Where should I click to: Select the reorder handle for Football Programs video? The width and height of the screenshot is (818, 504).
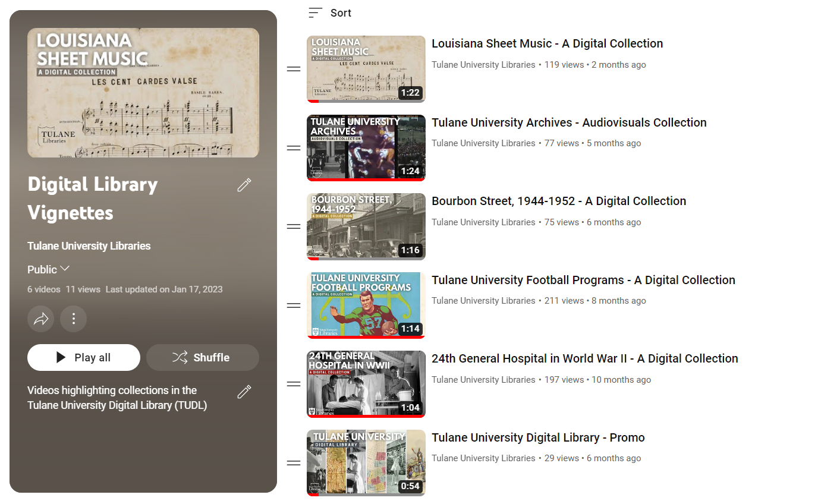(x=294, y=305)
